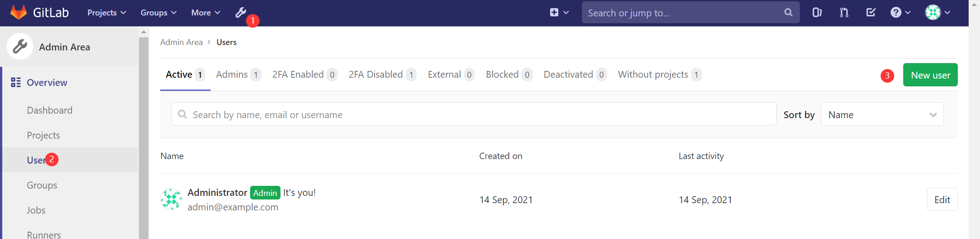Open the To-Do list icon
Screen dimensions: 980x239
pos(871,13)
